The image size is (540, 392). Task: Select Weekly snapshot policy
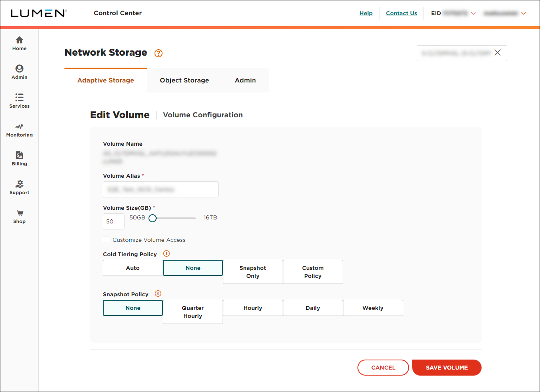click(x=373, y=308)
